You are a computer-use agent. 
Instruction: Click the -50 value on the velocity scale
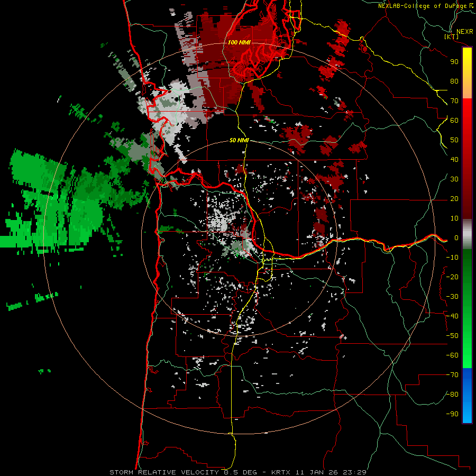(x=452, y=336)
